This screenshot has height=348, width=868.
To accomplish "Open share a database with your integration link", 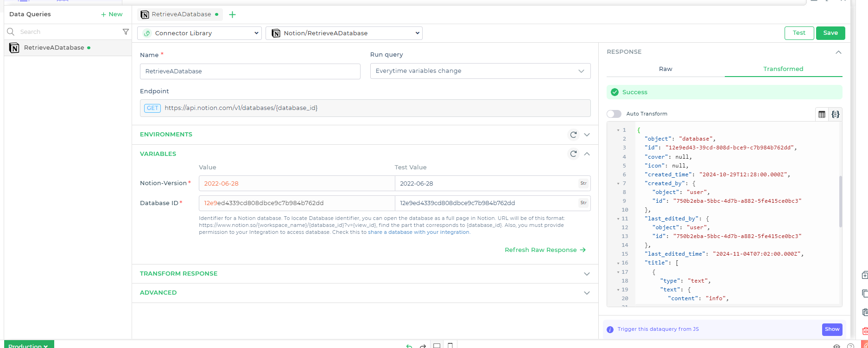I will coord(418,232).
